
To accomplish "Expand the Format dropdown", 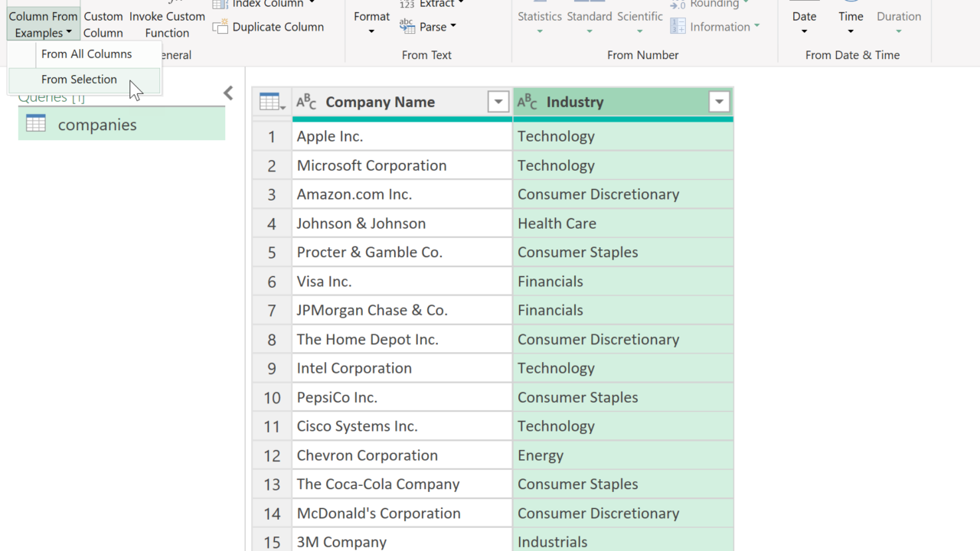I will (371, 23).
